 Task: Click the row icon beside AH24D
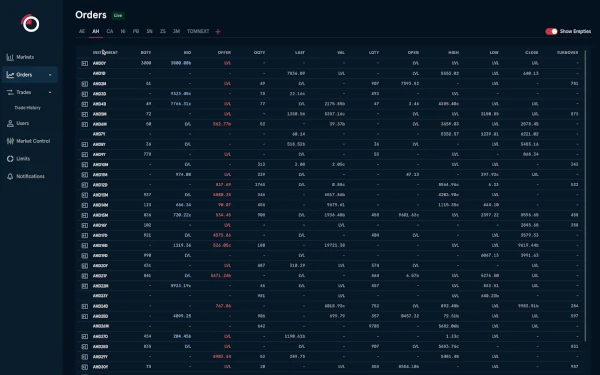coord(85,306)
